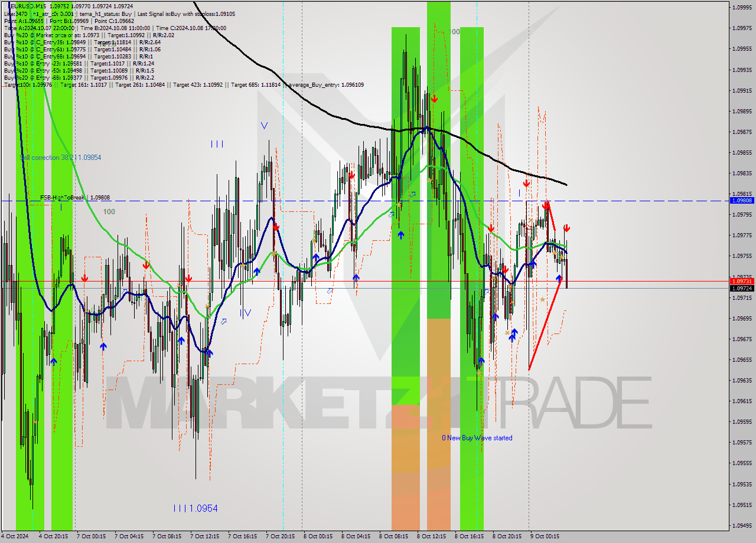The width and height of the screenshot is (756, 543).
Task: Click the red 1.09731 price tag on axis
Action: click(x=742, y=282)
